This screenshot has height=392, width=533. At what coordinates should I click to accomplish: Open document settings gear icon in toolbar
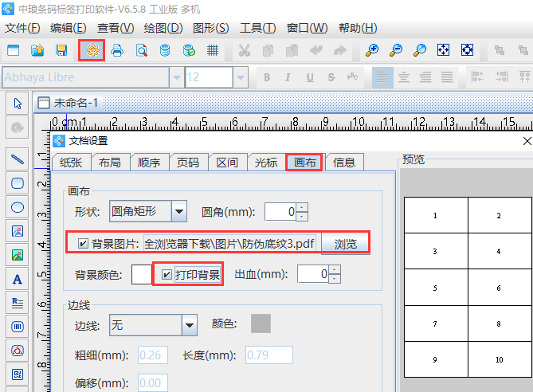(x=92, y=50)
